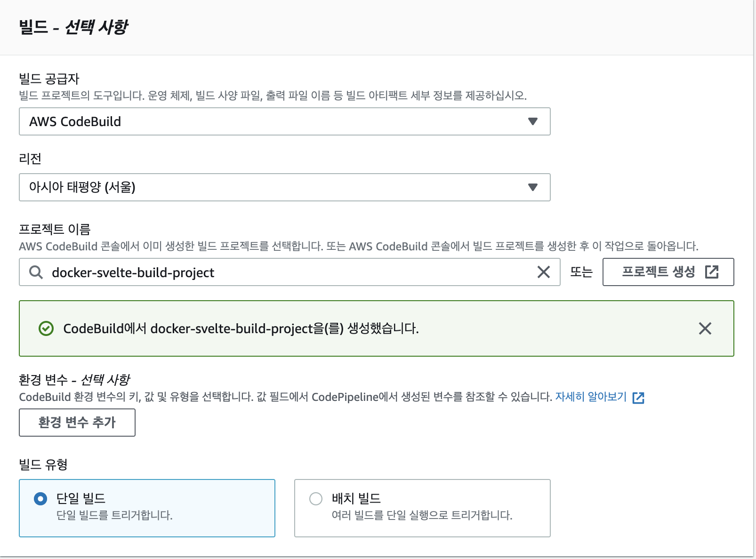
Task: Open the 프로젝트 이름 project selection combo box
Action: coord(290,272)
